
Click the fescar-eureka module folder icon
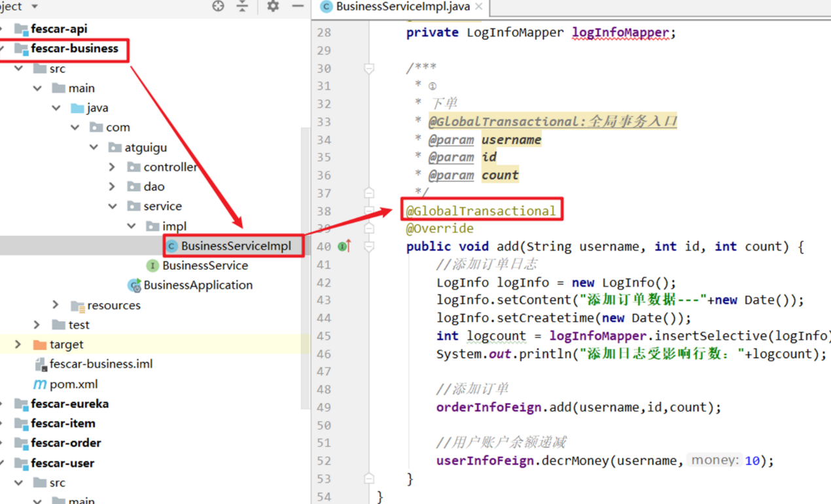point(21,404)
